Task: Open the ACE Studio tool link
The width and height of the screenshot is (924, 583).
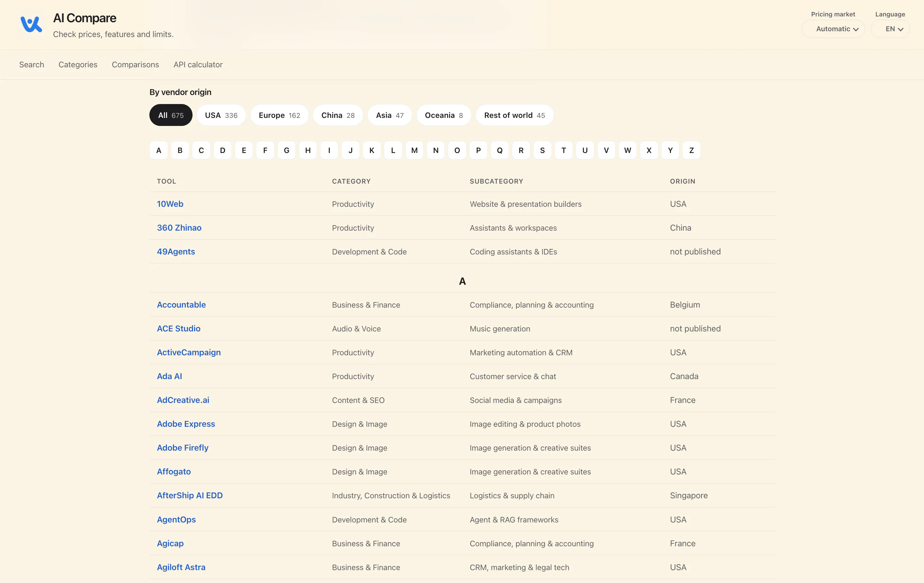Action: tap(178, 329)
